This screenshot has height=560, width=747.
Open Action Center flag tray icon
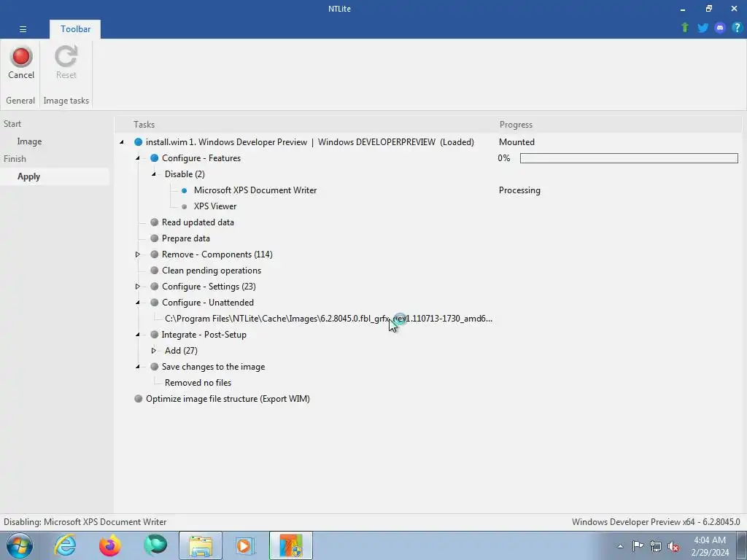tap(638, 545)
